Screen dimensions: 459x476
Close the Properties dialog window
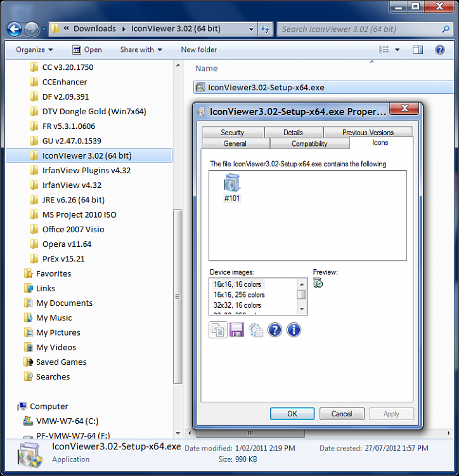[404, 109]
